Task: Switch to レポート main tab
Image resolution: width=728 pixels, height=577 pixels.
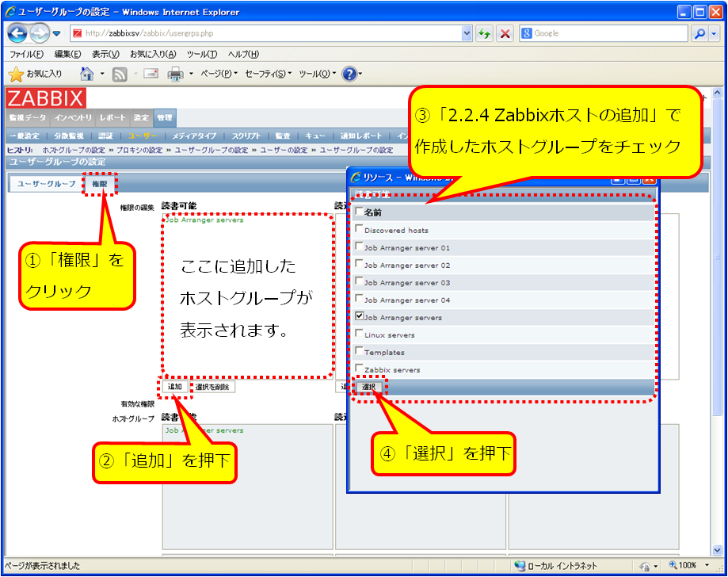Action: (112, 118)
